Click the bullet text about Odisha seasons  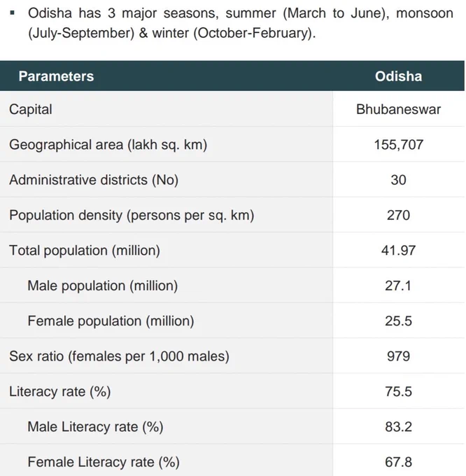coord(240,23)
